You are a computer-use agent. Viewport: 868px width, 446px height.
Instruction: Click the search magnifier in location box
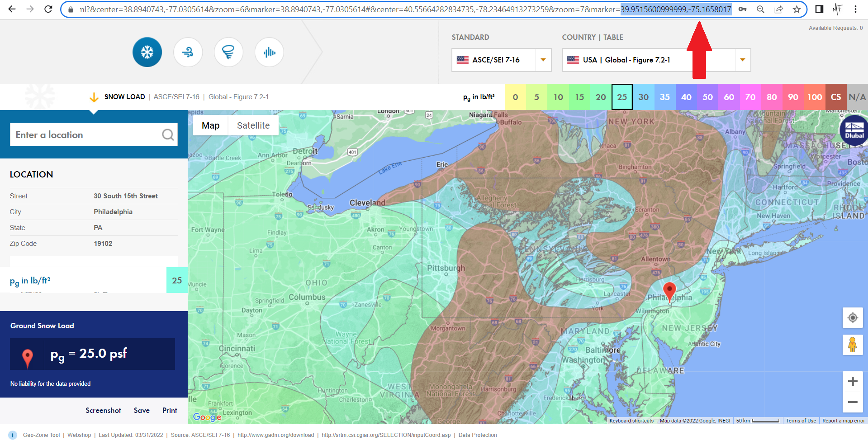click(x=168, y=134)
